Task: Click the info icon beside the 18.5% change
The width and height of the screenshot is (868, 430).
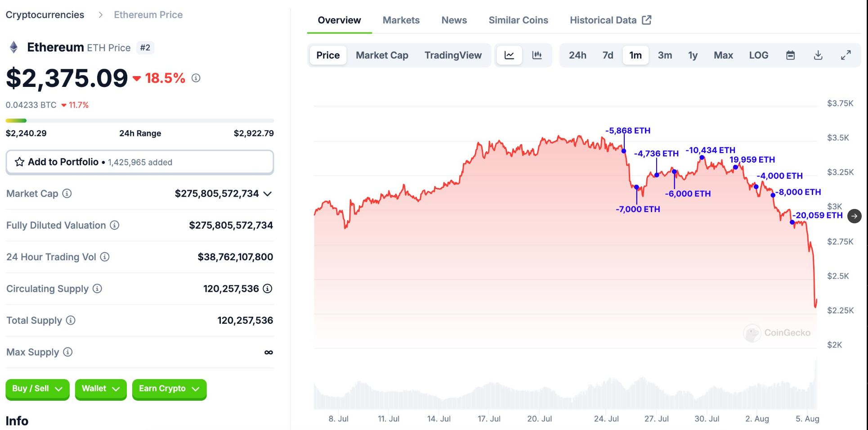Action: click(195, 78)
